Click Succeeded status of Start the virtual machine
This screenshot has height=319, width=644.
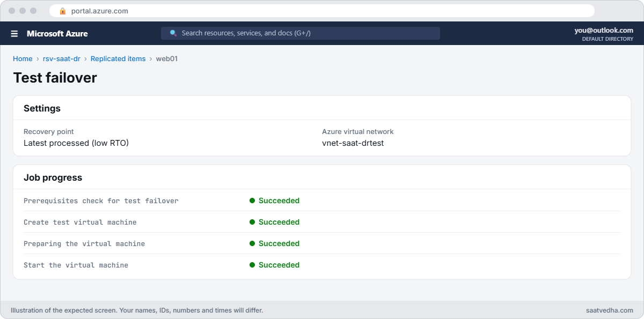tap(274, 265)
